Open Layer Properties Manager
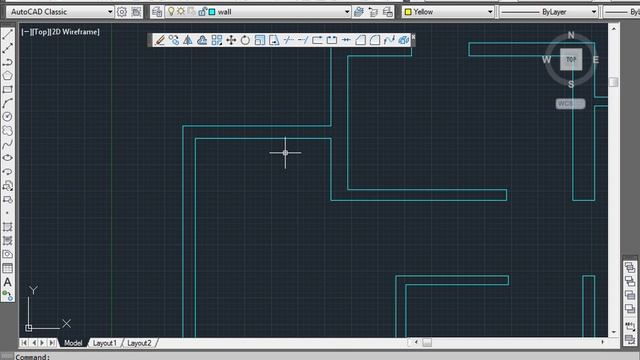The width and height of the screenshot is (640, 360). [157, 12]
